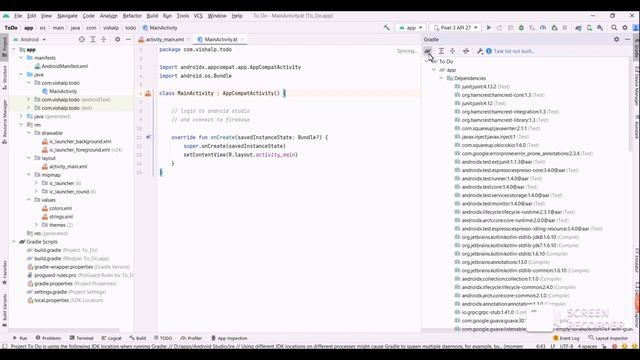Viewport: 640px width, 360px height.
Task: Click Expand All icon in the Gradle panel
Action: click(441, 51)
